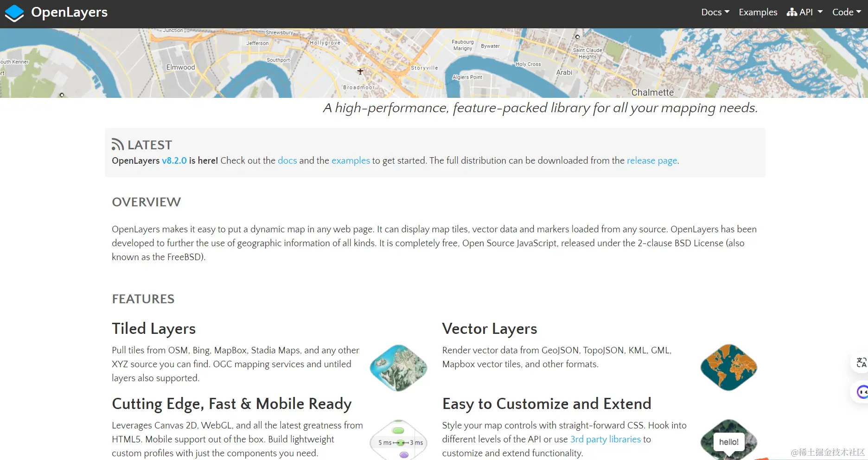
Task: Follow the examples link in Latest
Action: coord(351,160)
